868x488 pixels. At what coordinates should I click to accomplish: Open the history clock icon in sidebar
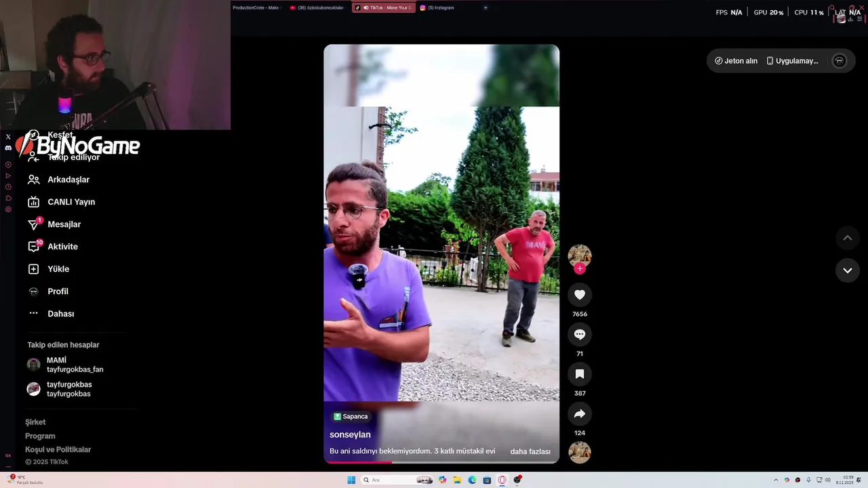[x=8, y=187]
